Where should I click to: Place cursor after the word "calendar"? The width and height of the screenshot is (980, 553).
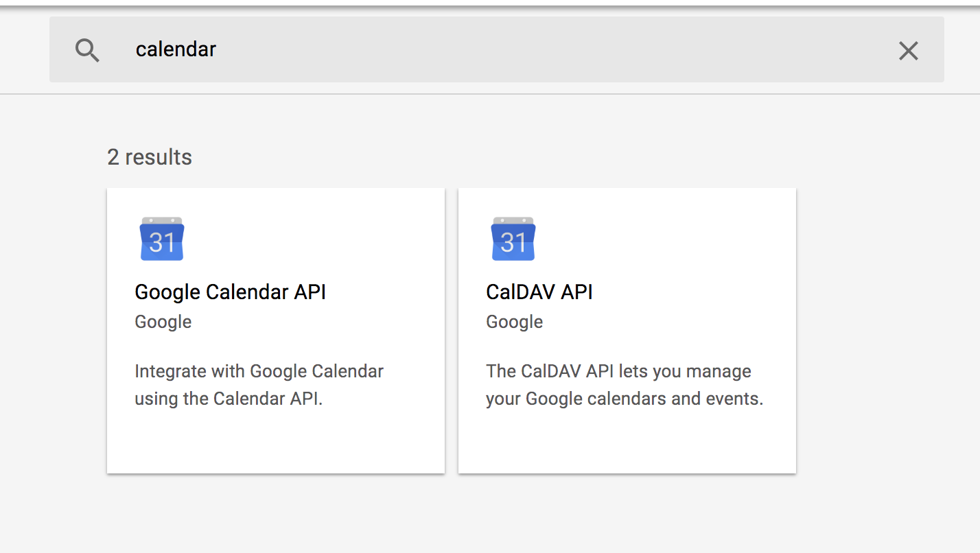[218, 49]
